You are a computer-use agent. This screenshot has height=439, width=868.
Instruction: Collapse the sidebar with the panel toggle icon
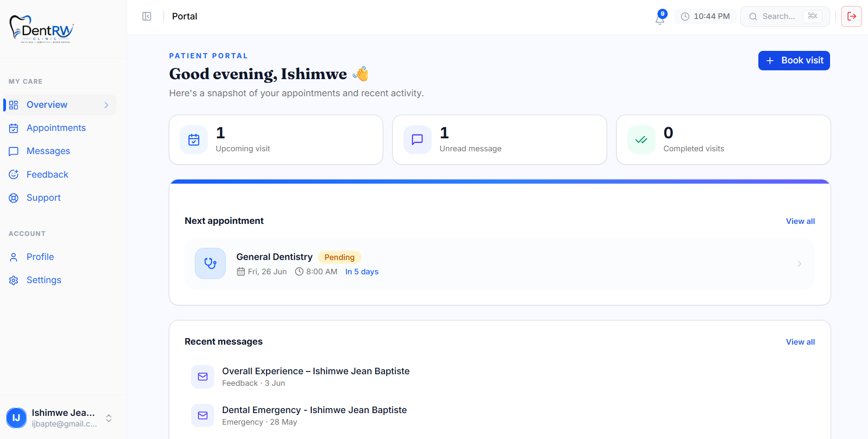tap(147, 17)
